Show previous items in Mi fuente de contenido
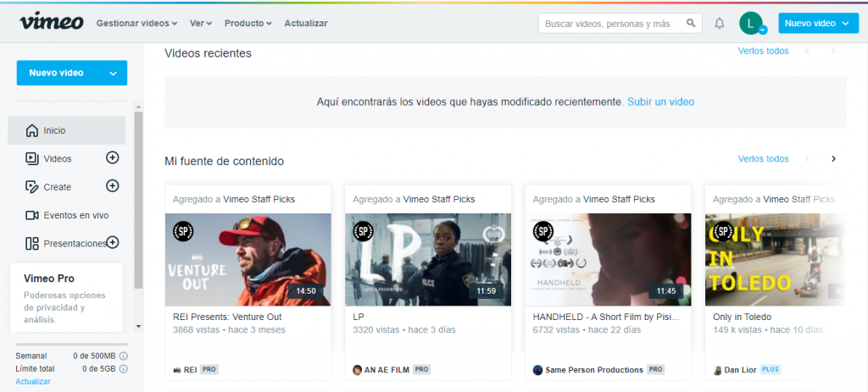Image resolution: width=868 pixels, height=392 pixels. point(807,159)
